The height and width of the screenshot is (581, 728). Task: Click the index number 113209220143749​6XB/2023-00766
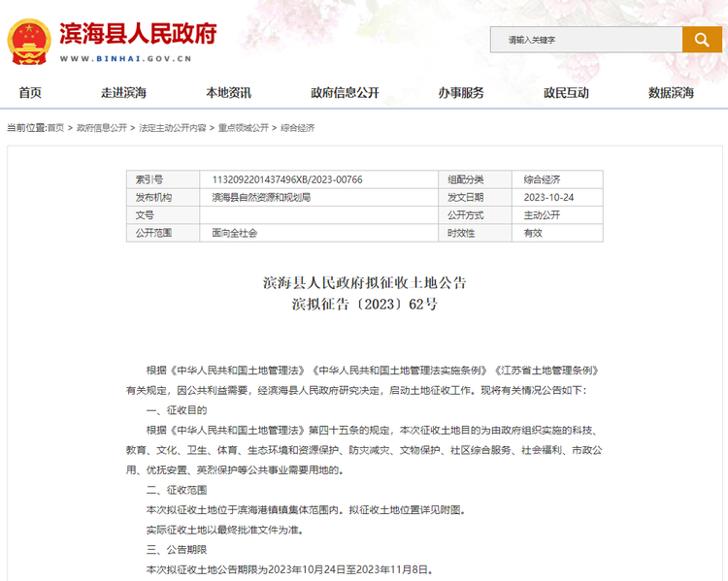click(287, 179)
